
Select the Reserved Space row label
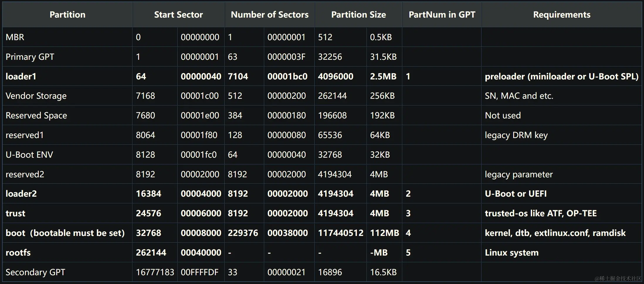pyautogui.click(x=36, y=115)
